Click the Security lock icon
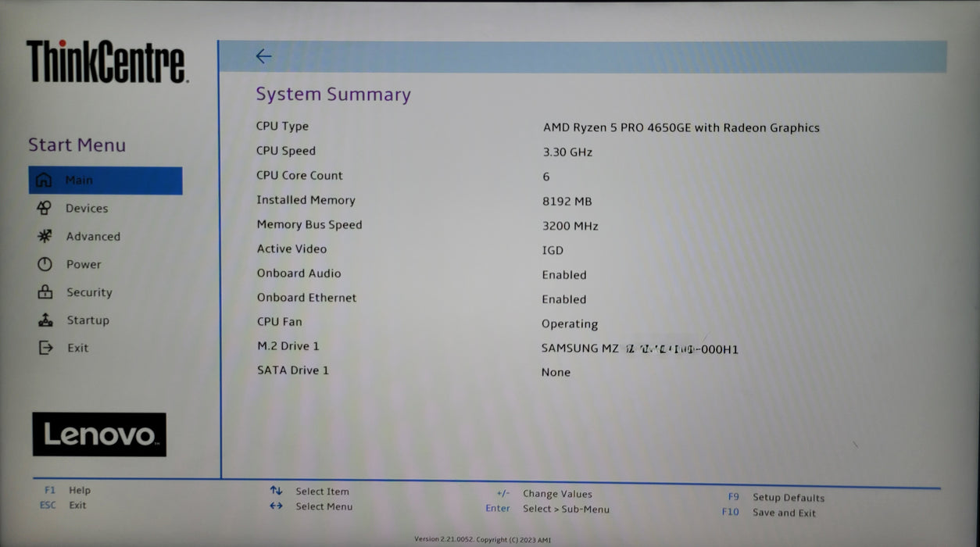 pos(45,292)
